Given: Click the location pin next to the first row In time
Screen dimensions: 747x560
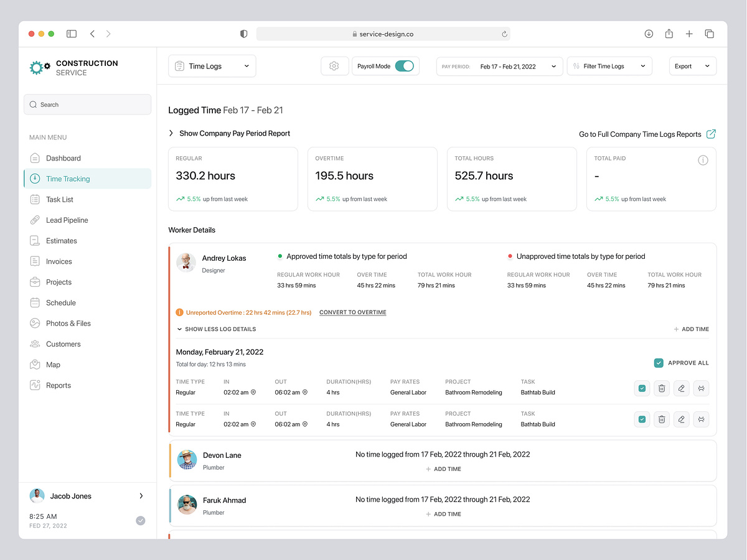Looking at the screenshot, I should coord(253,393).
